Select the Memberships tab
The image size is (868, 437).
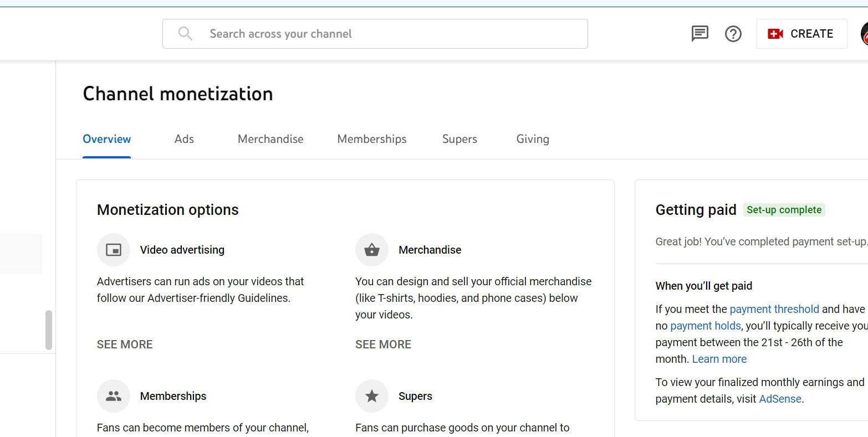[x=372, y=139]
